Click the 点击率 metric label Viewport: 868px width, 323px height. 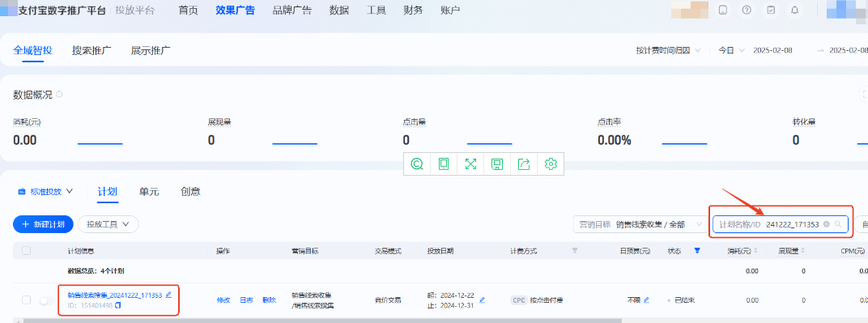click(x=609, y=122)
